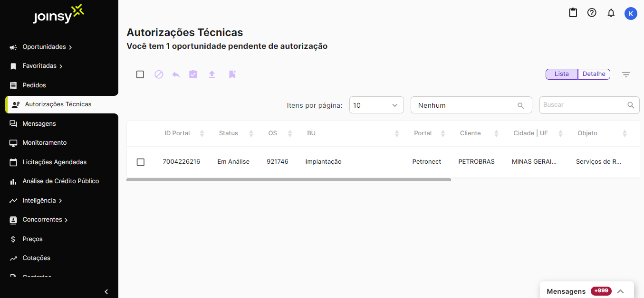The image size is (644, 298).
Task: Open the notifications bell
Action: click(611, 13)
